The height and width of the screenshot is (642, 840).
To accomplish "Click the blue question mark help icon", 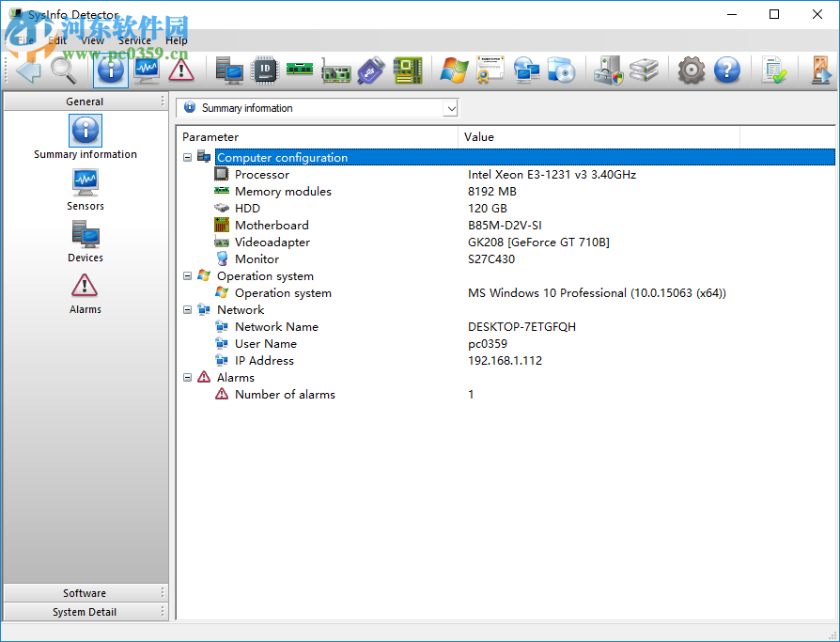I will [726, 70].
